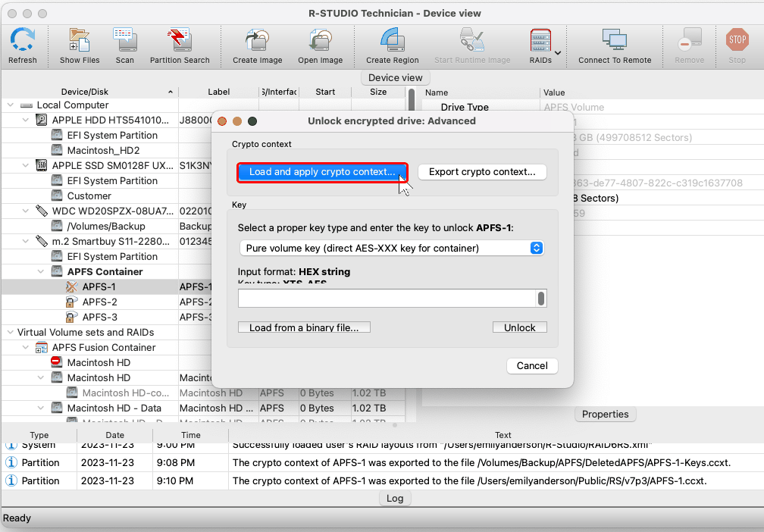Select the Create Region tool
This screenshot has width=764, height=532.
tap(393, 40)
